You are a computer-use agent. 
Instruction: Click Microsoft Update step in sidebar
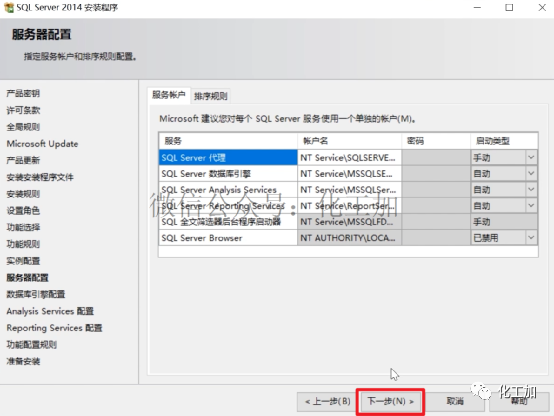[42, 143]
